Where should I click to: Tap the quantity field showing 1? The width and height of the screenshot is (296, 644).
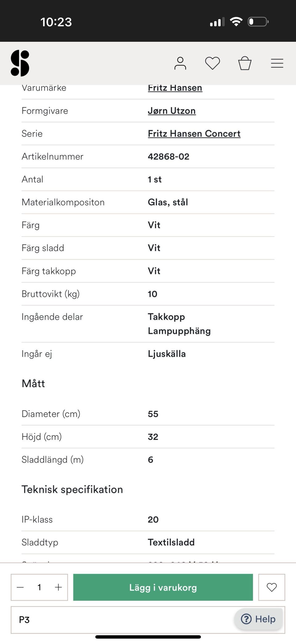point(39,587)
